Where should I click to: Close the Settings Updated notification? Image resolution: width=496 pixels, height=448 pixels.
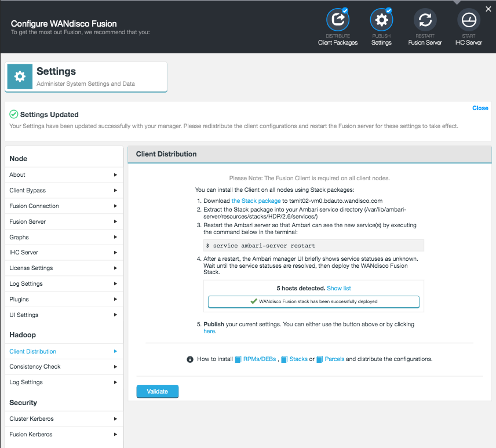(x=480, y=108)
